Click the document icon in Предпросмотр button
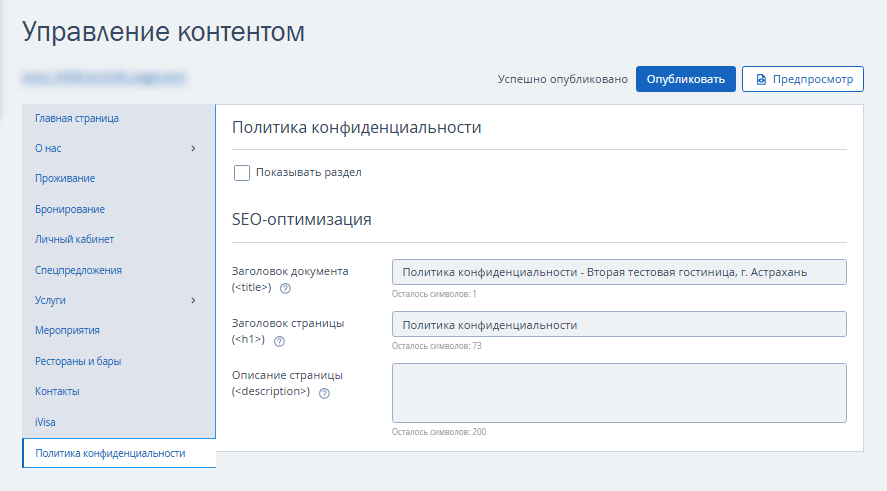This screenshot has height=491, width=887. [x=761, y=79]
